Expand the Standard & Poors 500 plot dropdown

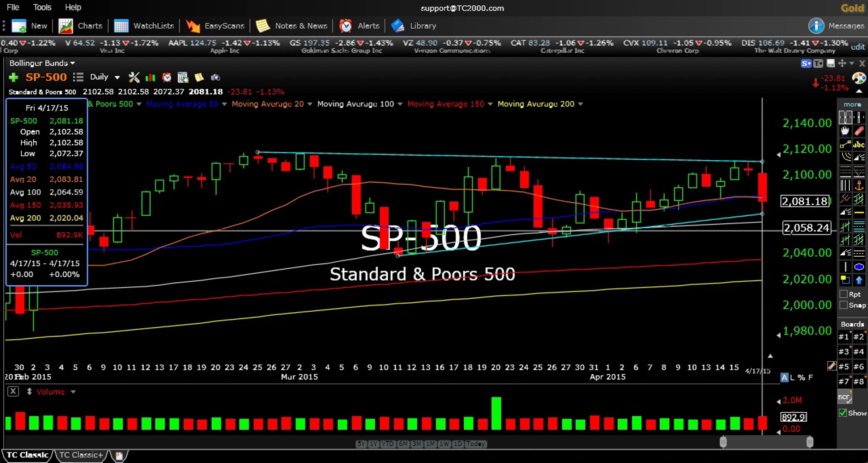point(139,104)
